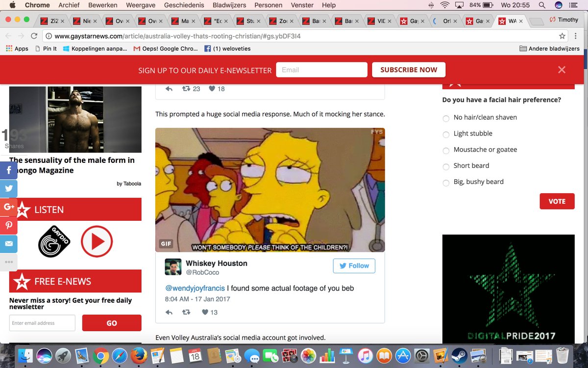The height and width of the screenshot is (368, 588).
Task: Click the address bar URL
Action: pyautogui.click(x=177, y=36)
